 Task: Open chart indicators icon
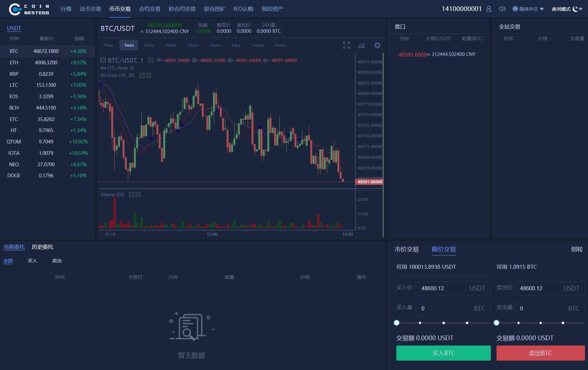coord(362,45)
